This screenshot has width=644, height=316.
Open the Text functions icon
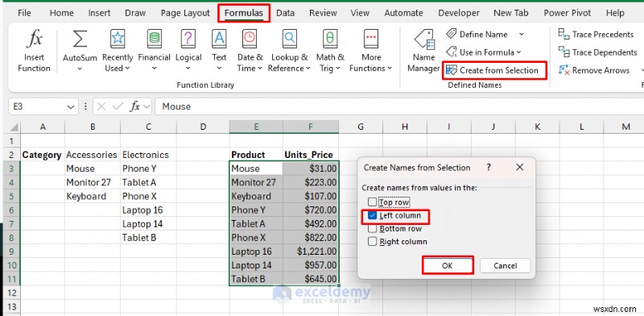tap(219, 39)
